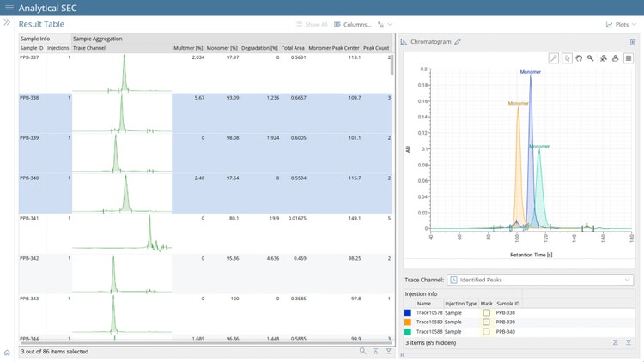
Task: Activate the magnifier zoom tool in chart
Action: [591, 58]
